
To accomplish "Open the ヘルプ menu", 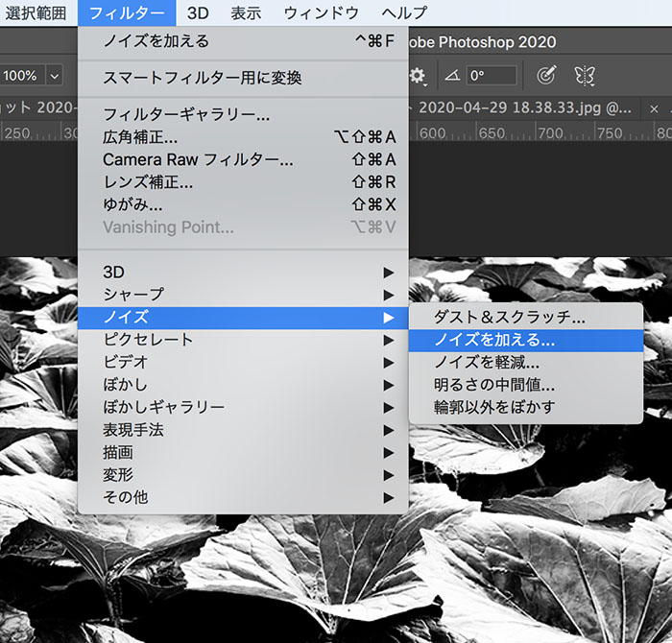I will 404,13.
